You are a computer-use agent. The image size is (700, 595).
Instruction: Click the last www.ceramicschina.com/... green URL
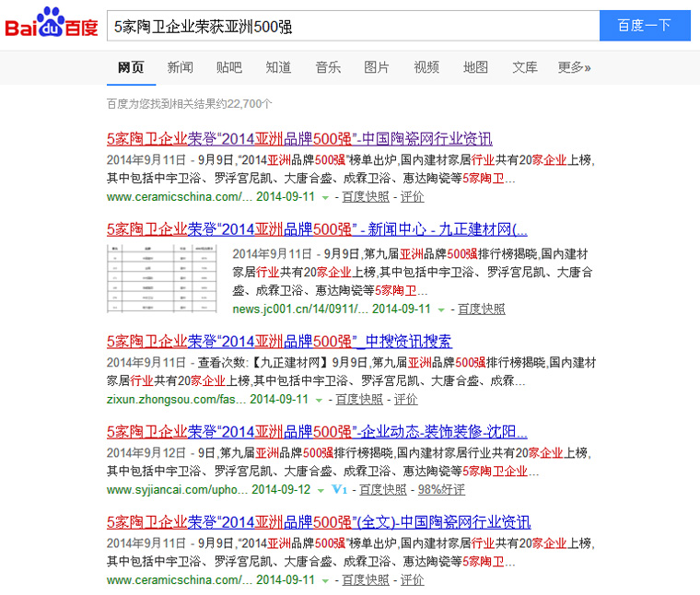coord(180,580)
